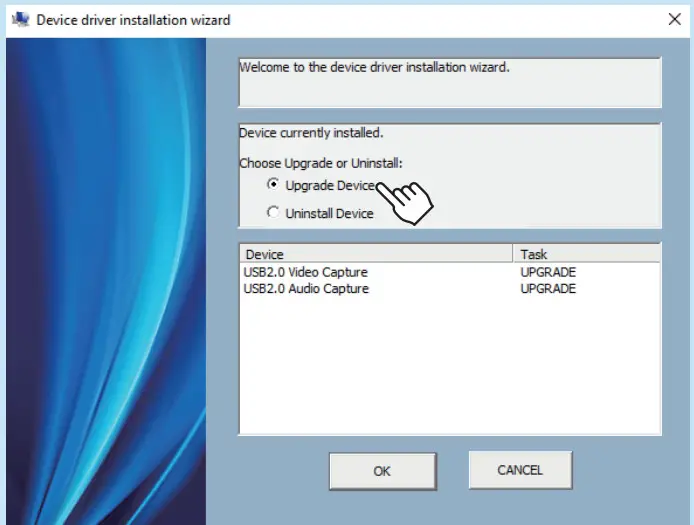694x525 pixels.
Task: Click UPGRADE task for USB2.0 Audio Capture
Action: pyautogui.click(x=548, y=289)
